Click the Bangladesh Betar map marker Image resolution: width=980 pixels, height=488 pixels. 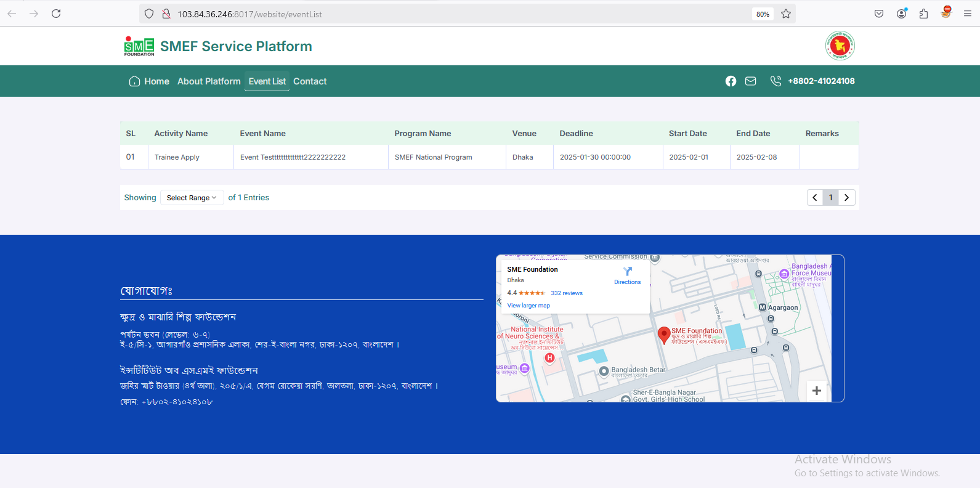tap(604, 371)
